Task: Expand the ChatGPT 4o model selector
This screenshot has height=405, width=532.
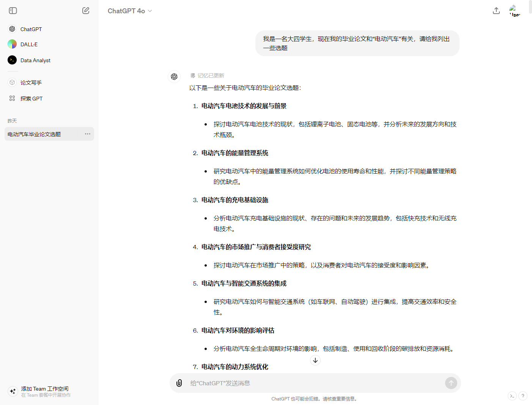Action: 130,11
